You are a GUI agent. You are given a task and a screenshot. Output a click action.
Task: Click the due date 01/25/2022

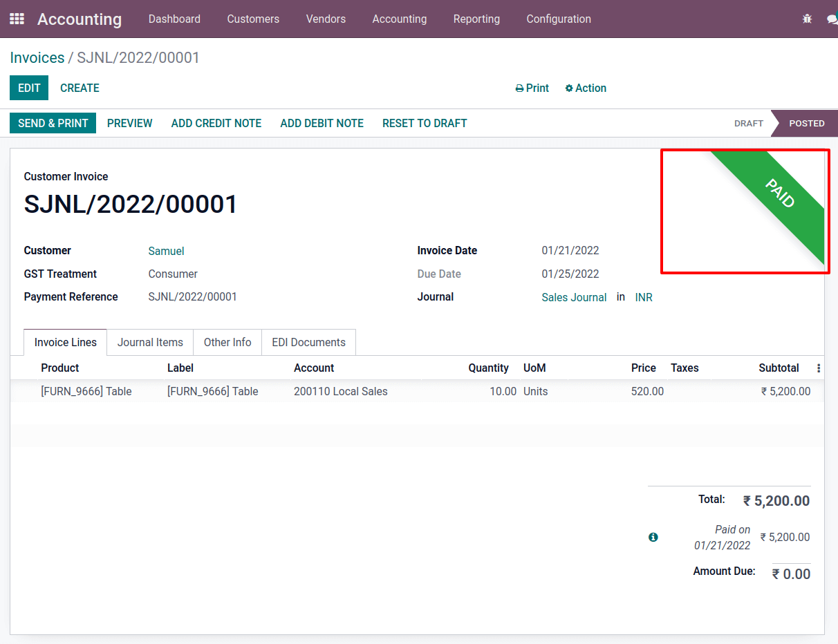(x=570, y=274)
